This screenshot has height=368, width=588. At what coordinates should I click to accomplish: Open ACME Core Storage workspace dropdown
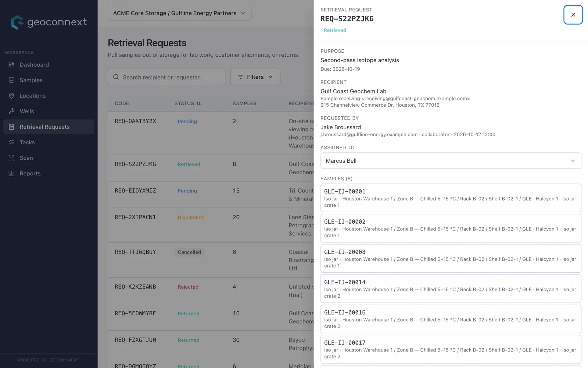pyautogui.click(x=179, y=13)
